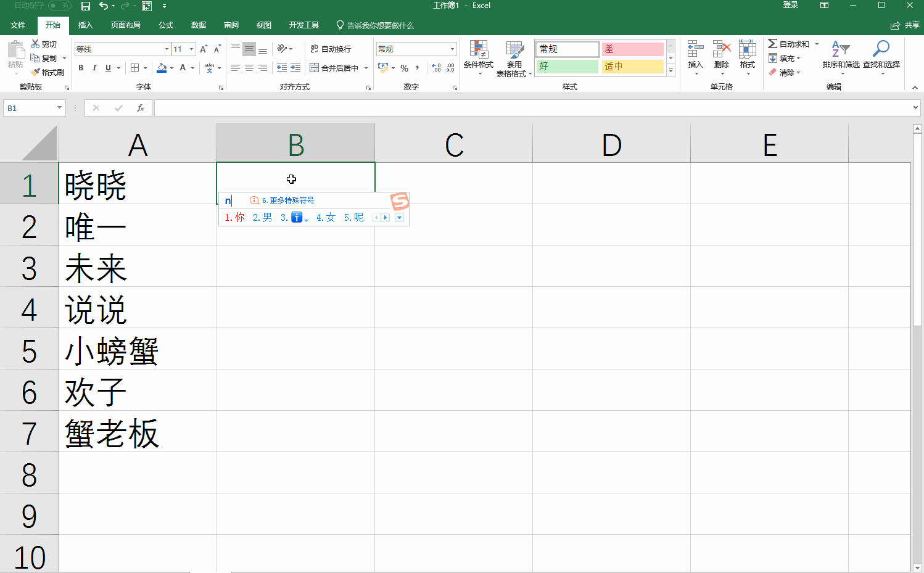Click the 格式刷 format painter
924x573 pixels.
pos(47,72)
